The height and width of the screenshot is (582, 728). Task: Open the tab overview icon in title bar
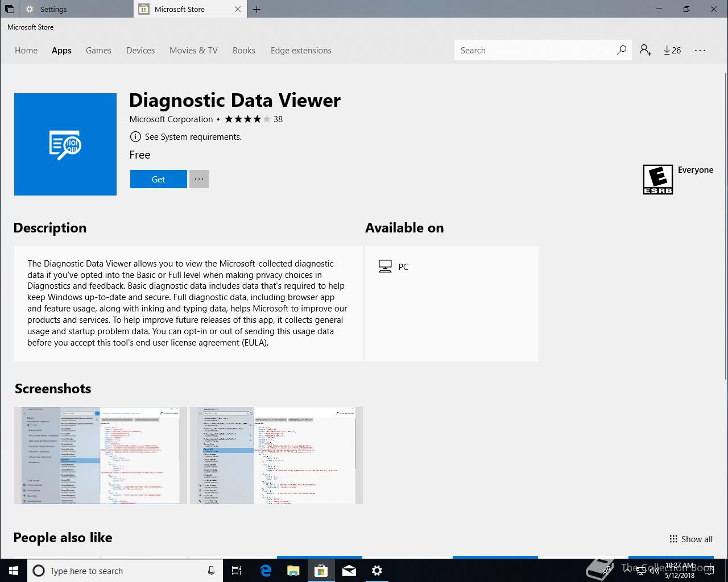(x=10, y=9)
